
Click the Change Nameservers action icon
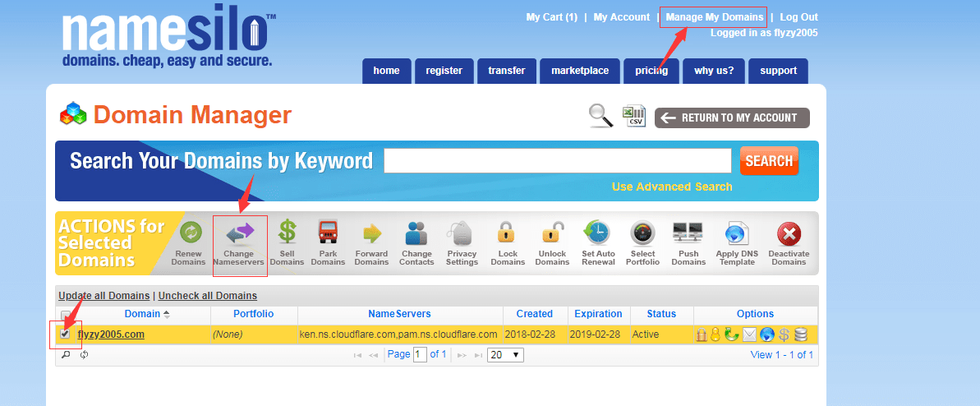(x=239, y=233)
